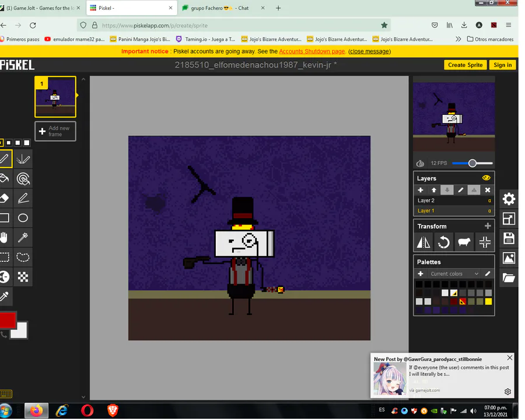Open the Current colors palette dropdown
Viewport: 525px width, 420px height.
pyautogui.click(x=454, y=274)
